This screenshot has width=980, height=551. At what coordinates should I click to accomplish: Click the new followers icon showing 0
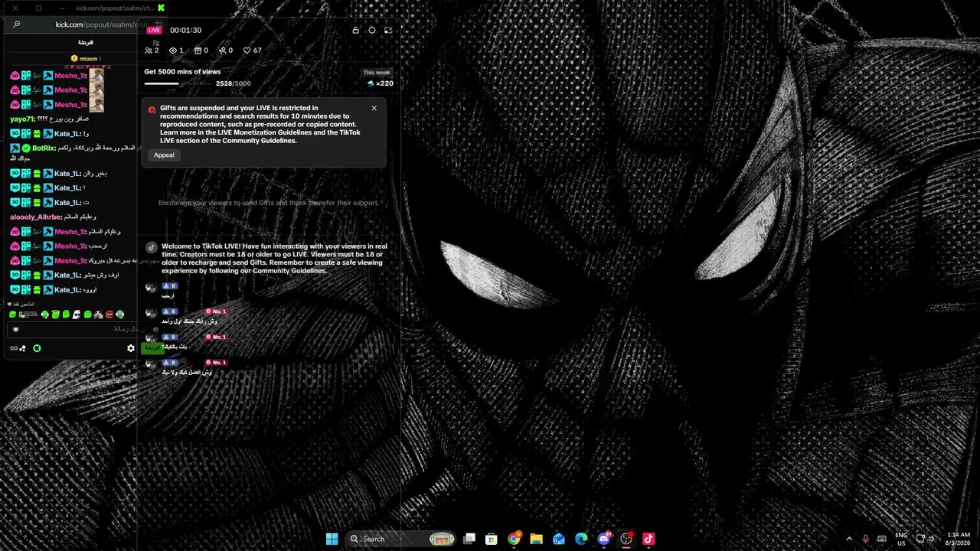click(x=222, y=51)
